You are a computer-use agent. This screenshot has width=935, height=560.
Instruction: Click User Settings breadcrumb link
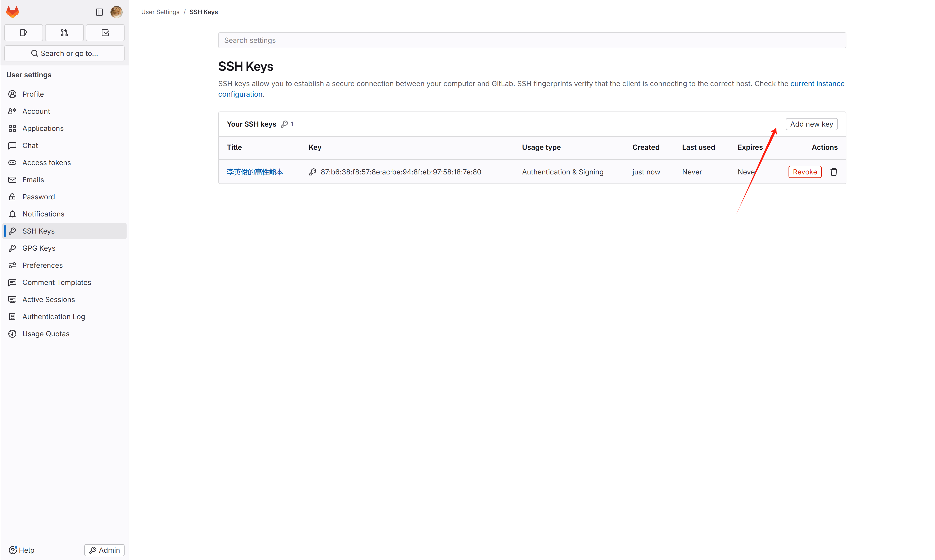(x=160, y=12)
